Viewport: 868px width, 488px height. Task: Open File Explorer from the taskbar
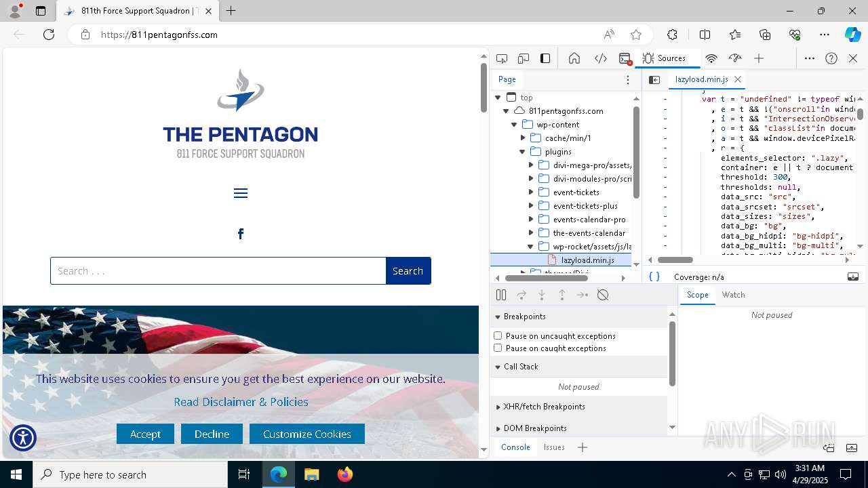(311, 474)
